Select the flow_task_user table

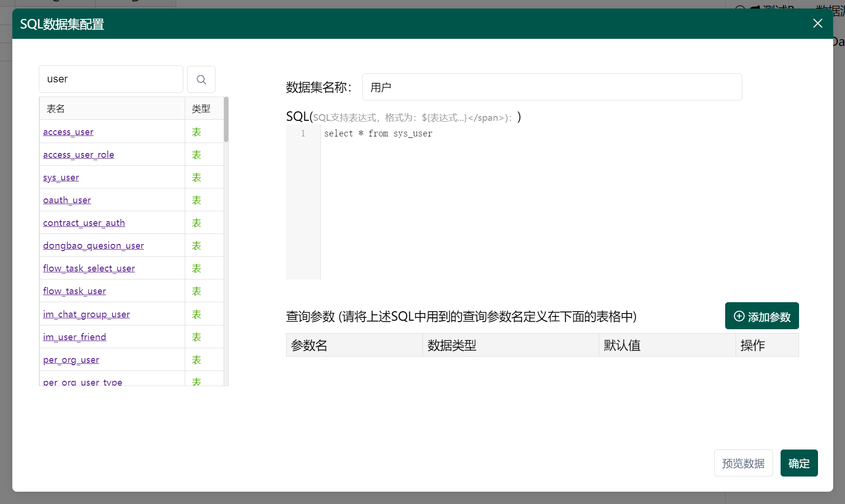(74, 291)
